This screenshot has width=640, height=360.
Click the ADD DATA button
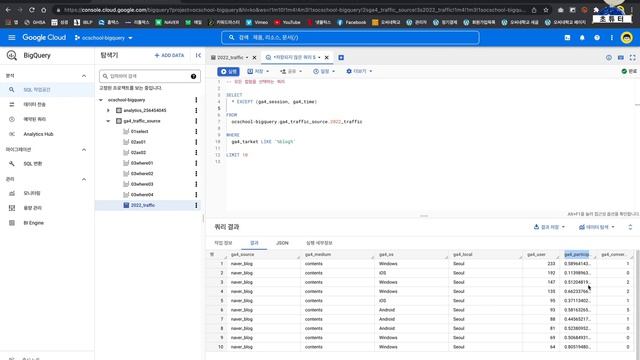pos(169,55)
